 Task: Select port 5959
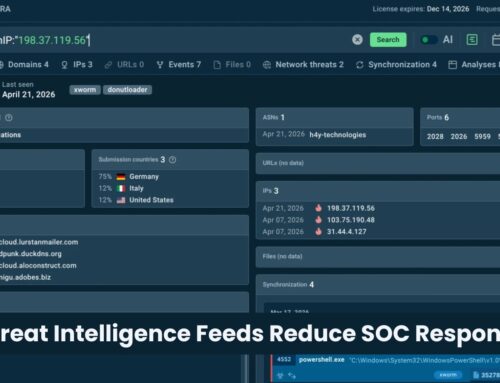click(x=482, y=137)
